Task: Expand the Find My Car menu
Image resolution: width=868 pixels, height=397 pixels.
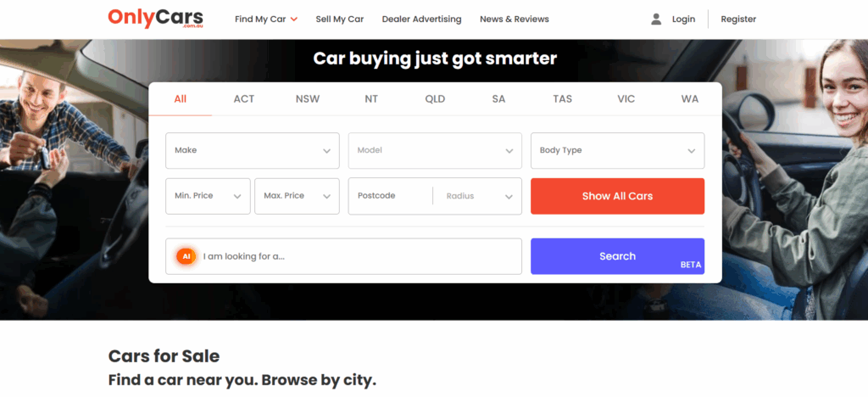Action: coord(266,20)
